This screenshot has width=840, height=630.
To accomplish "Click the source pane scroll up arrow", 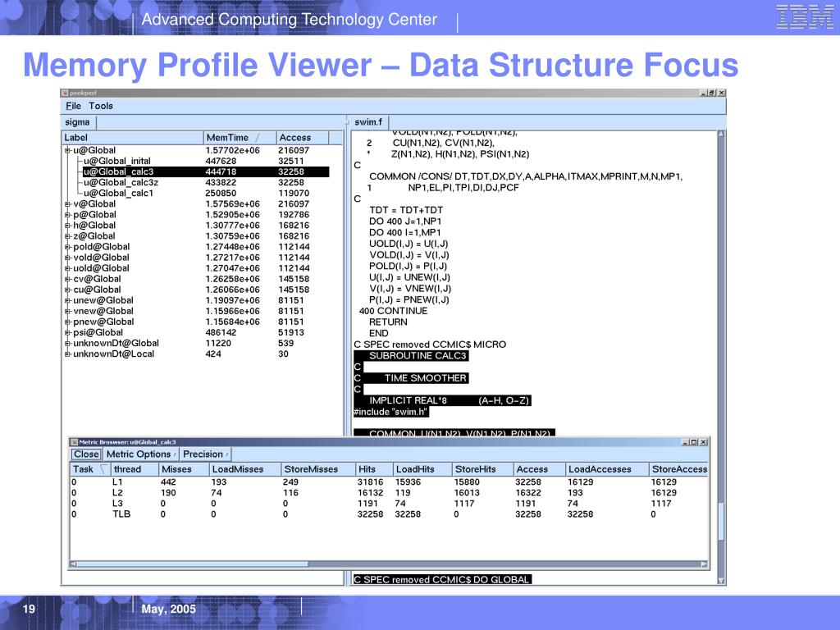I will 721,134.
